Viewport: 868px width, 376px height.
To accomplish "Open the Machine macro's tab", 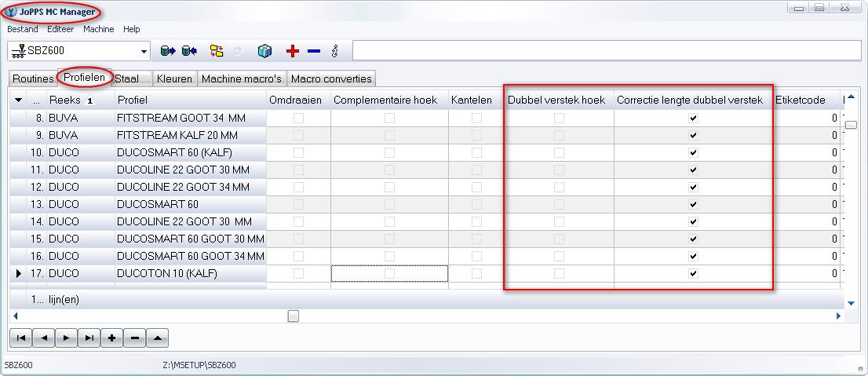I will click(242, 78).
